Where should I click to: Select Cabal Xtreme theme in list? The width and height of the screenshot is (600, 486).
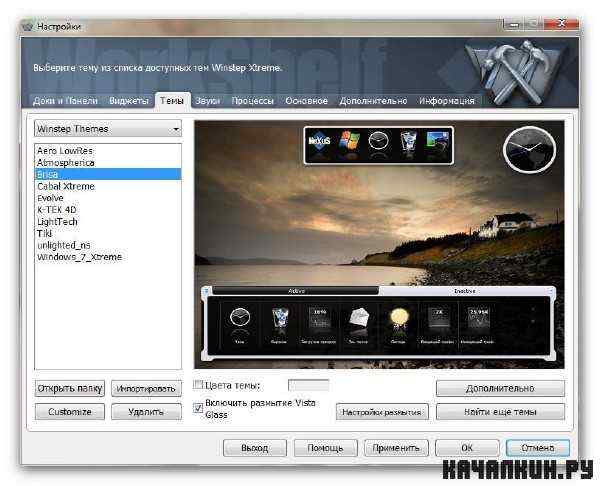click(x=108, y=186)
